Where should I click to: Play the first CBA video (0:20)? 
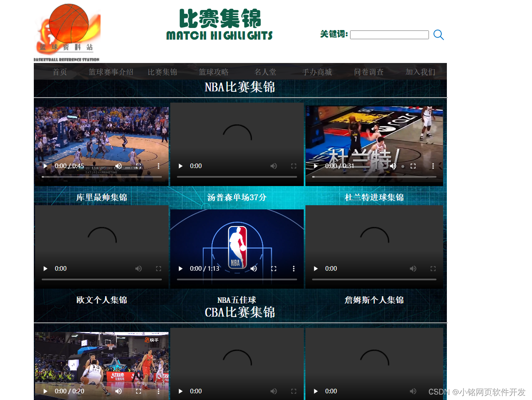click(x=45, y=391)
